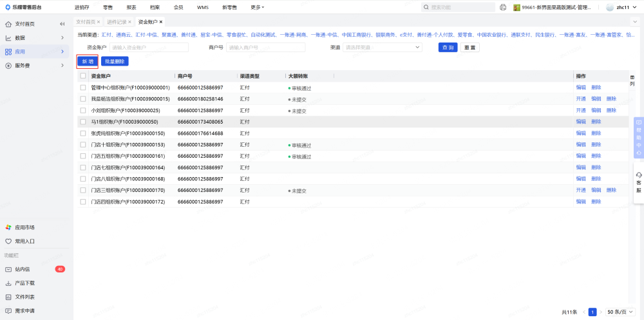Click the 数据 chart icon in sidebar
The width and height of the screenshot is (644, 320).
coord(8,38)
